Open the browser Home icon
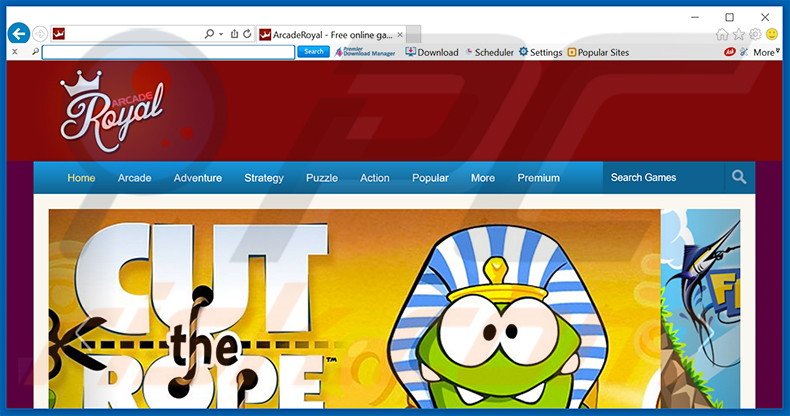 [722, 34]
